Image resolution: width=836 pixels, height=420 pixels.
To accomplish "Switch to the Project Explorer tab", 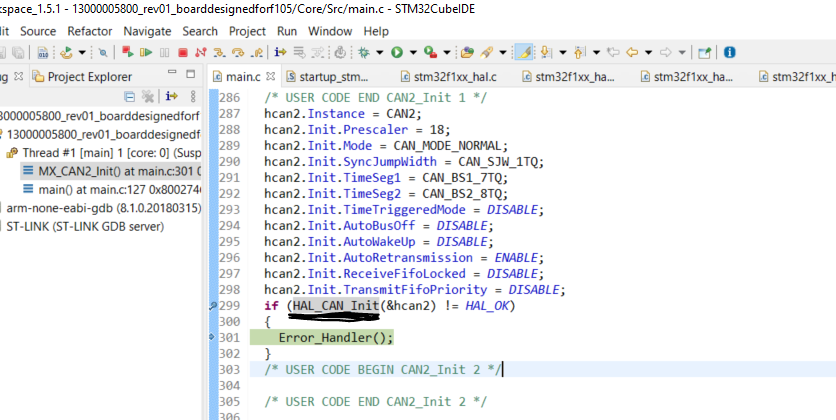I will tap(82, 77).
